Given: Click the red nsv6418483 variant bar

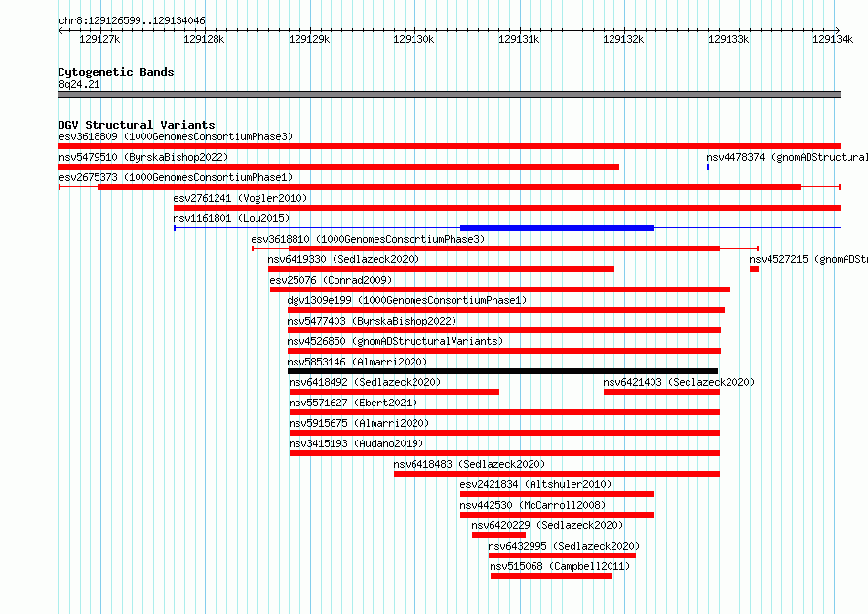Looking at the screenshot, I should pos(557,474).
